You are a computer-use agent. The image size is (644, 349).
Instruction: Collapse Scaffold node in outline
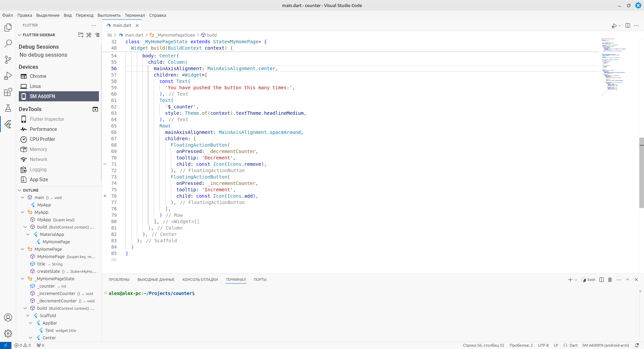pyautogui.click(x=28, y=316)
